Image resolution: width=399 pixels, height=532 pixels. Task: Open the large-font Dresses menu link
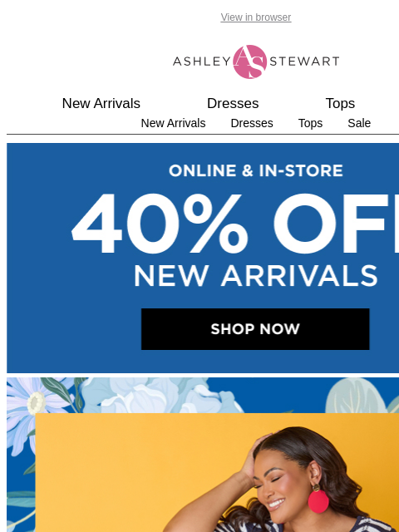click(x=233, y=103)
